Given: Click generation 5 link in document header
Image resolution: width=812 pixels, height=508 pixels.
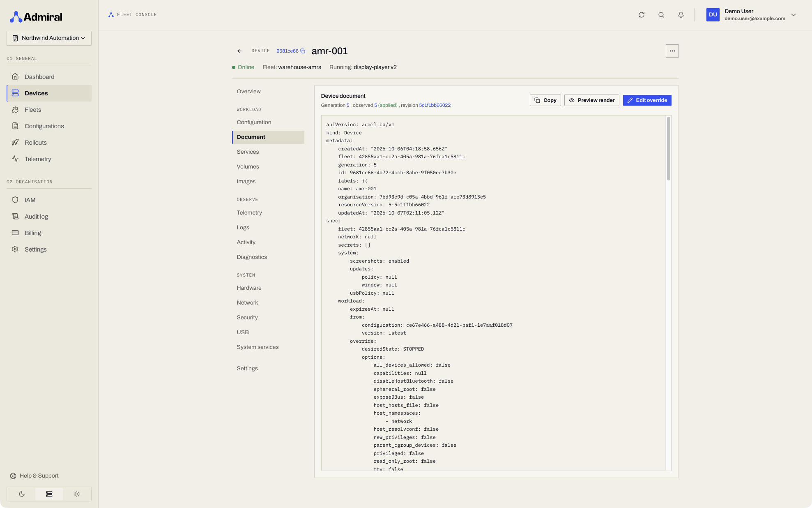Looking at the screenshot, I should click(348, 106).
